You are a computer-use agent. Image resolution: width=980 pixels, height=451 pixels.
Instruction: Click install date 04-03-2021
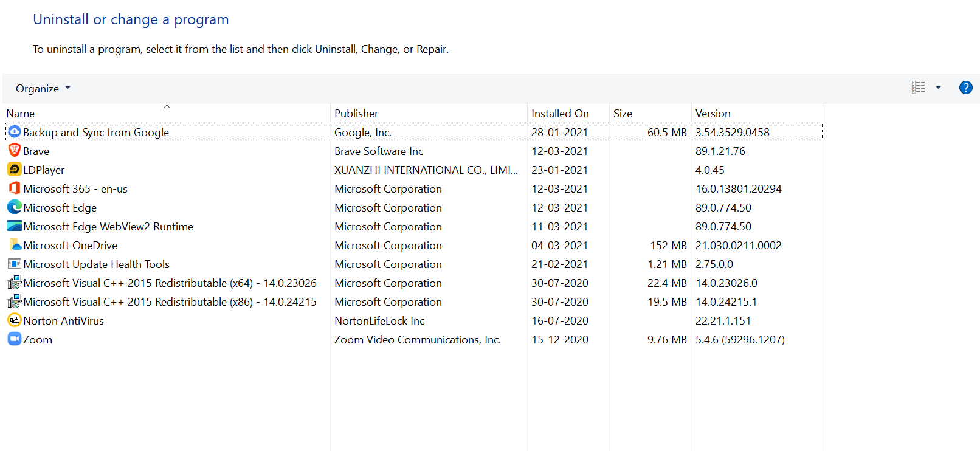click(560, 246)
